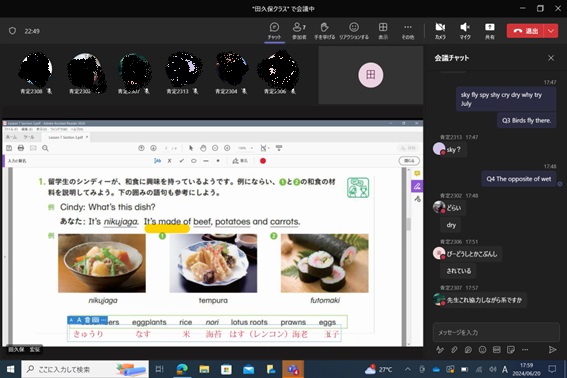Click the 閉じる close toolbar button

click(409, 161)
